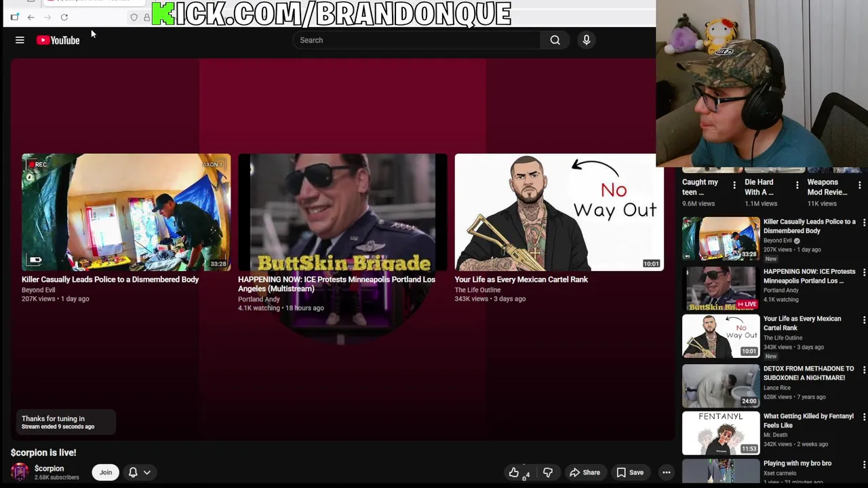This screenshot has width=868, height=488.
Task: Open $corpion channel avatar
Action: pos(20,472)
